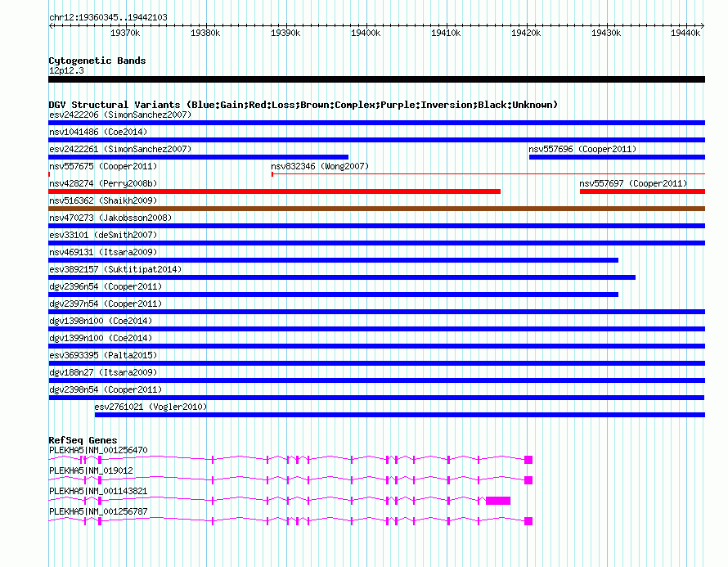Click the blue bar of esv2422261
The width and height of the screenshot is (728, 567).
[198, 157]
